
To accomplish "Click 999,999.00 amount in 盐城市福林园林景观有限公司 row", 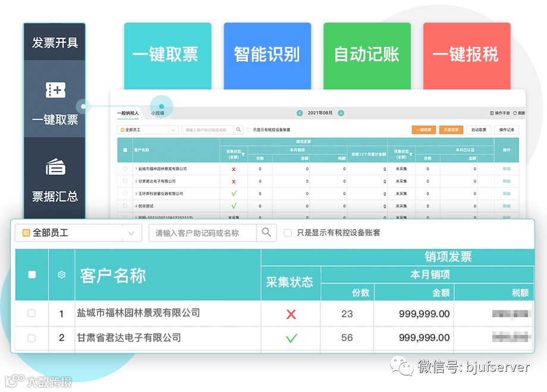I will [424, 314].
